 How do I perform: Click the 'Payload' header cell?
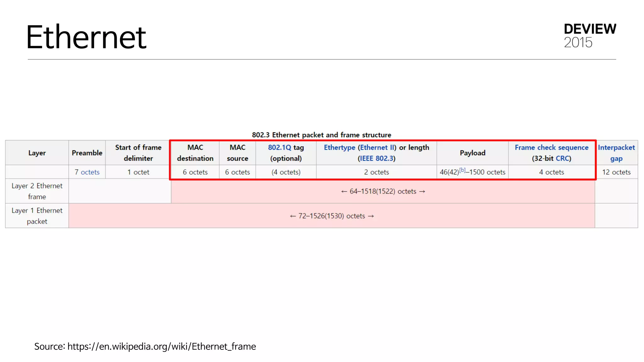click(472, 153)
